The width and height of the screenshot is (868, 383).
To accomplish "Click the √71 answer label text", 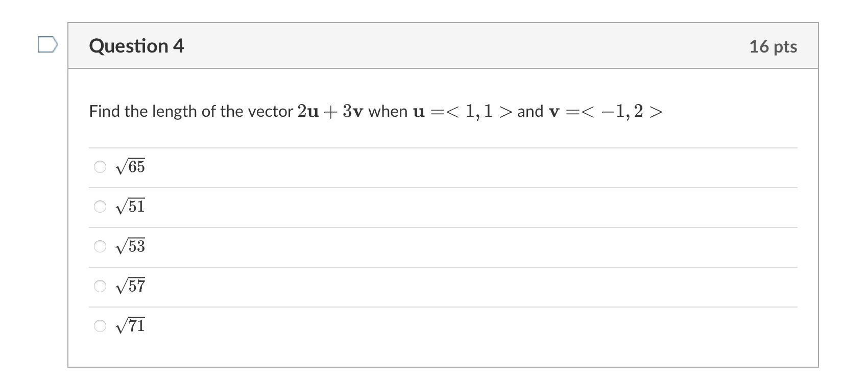I will (131, 325).
